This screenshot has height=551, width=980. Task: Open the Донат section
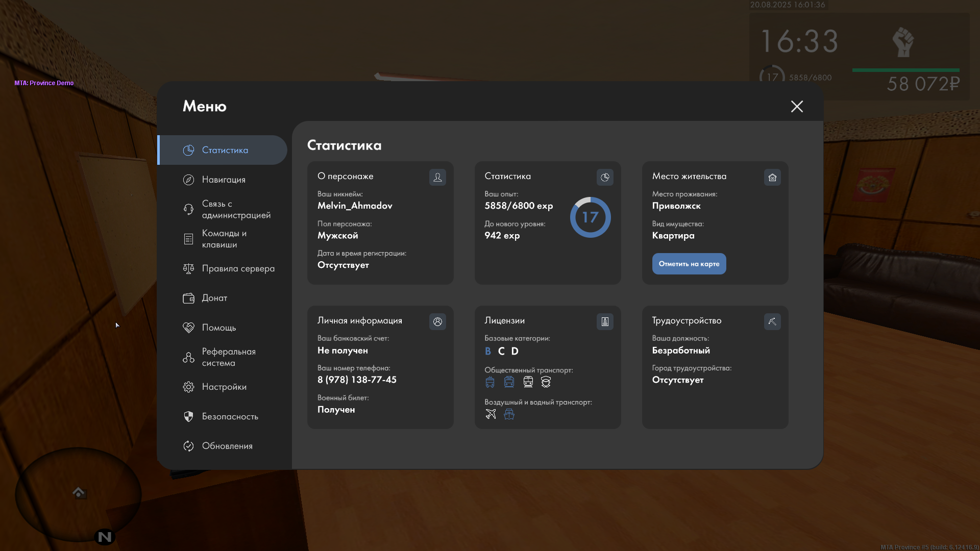click(223, 298)
